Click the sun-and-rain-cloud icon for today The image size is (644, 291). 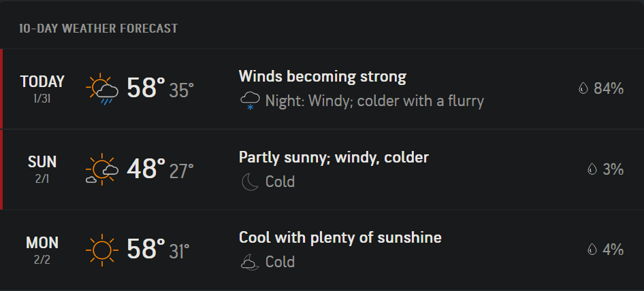pyautogui.click(x=102, y=88)
